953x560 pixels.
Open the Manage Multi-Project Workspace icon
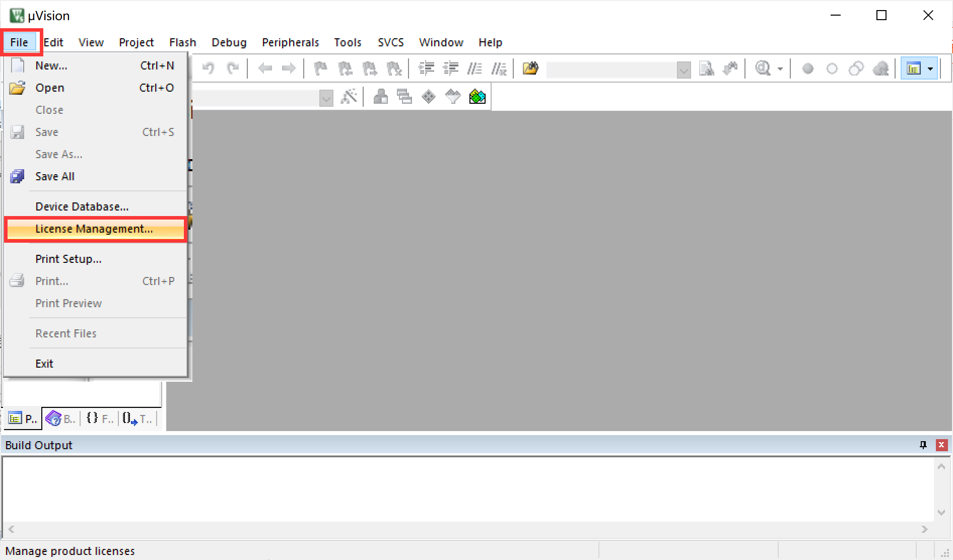click(404, 96)
